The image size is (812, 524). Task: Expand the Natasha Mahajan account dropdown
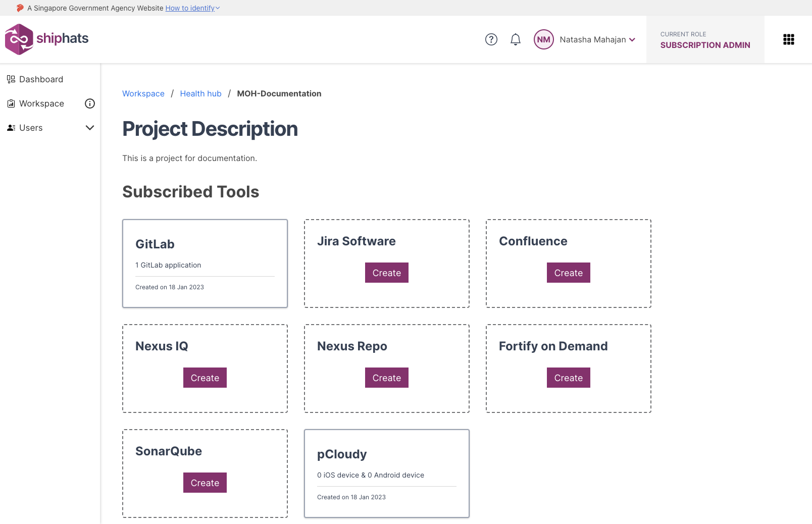(597, 39)
